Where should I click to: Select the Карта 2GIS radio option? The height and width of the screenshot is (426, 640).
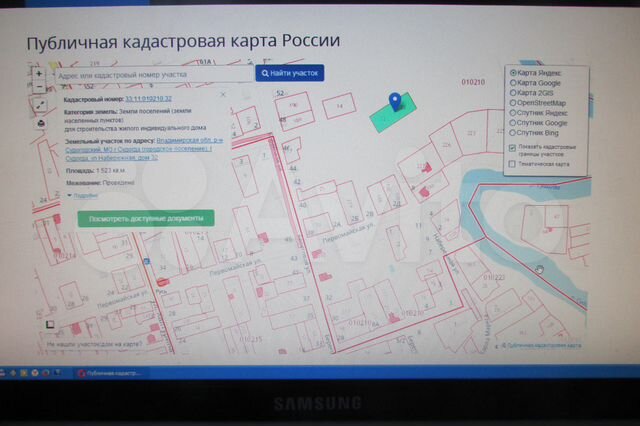[513, 93]
